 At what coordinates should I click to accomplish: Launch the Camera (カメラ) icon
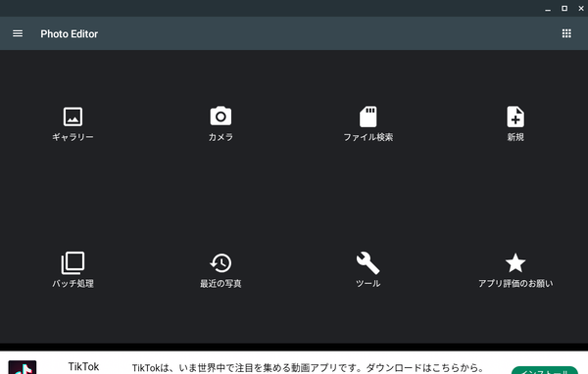[220, 116]
